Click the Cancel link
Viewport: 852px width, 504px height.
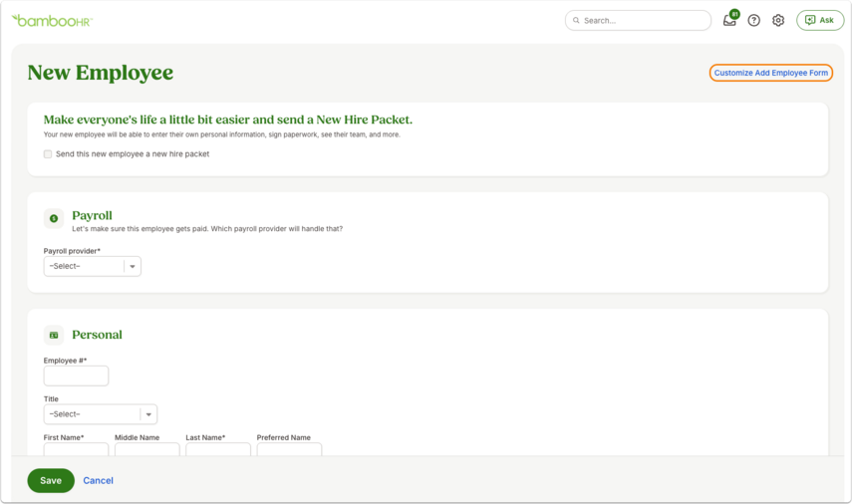coord(98,481)
